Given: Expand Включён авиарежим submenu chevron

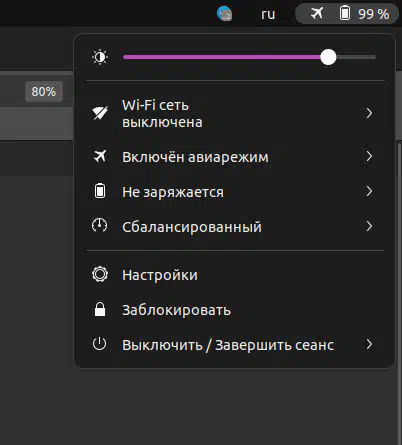Looking at the screenshot, I should [x=369, y=156].
